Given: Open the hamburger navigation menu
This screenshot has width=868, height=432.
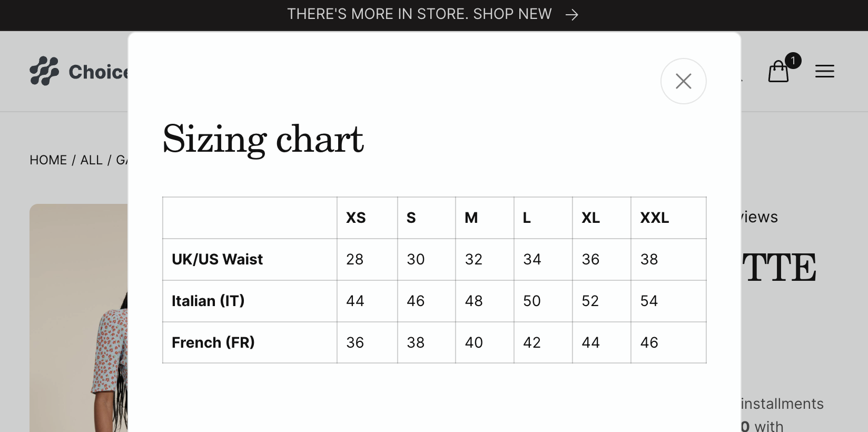Looking at the screenshot, I should pos(824,71).
